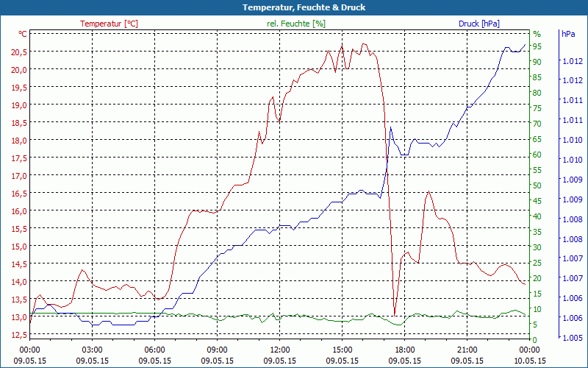Click the '14,5' temperature axis value
Image resolution: width=588 pixels, height=368 pixels.
pyautogui.click(x=19, y=264)
